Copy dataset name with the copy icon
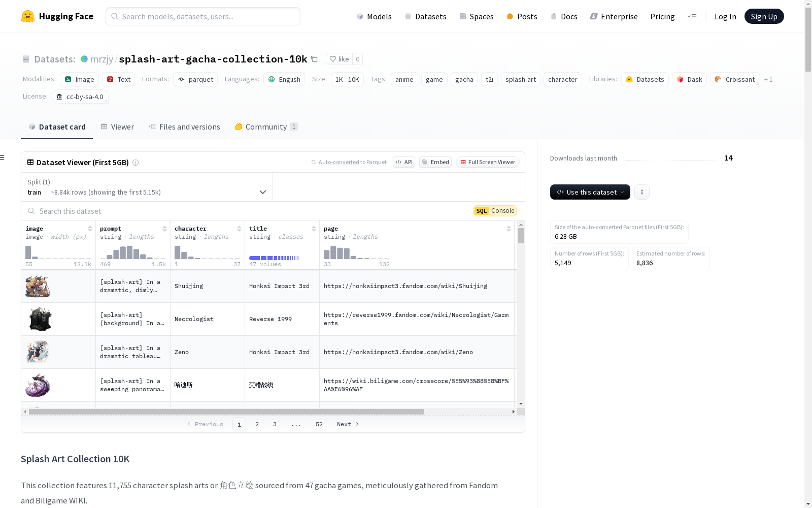Screen dimensions: 812x508 tap(314, 59)
